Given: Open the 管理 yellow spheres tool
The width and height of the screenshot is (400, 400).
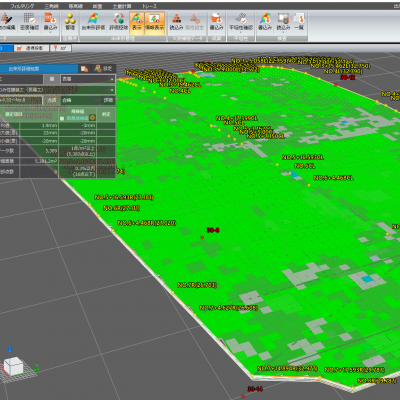Looking at the screenshot, I should click(70, 22).
